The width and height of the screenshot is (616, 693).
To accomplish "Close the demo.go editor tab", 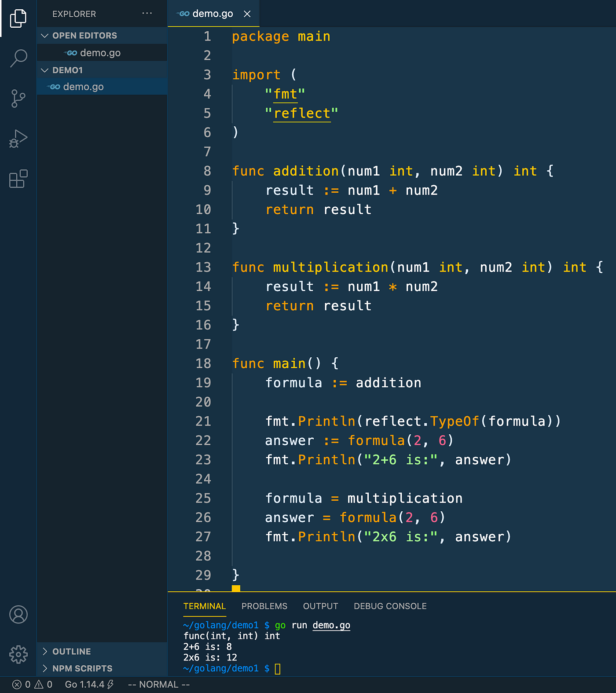I will coord(247,14).
